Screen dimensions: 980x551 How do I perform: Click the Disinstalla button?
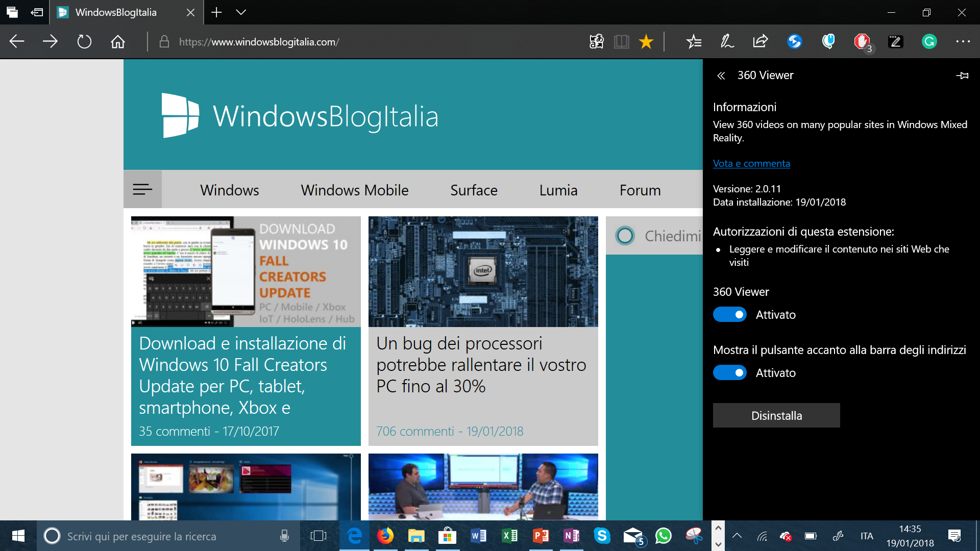click(x=776, y=416)
